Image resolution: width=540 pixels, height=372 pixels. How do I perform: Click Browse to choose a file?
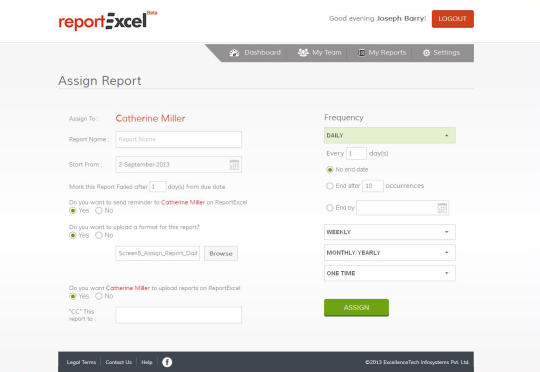click(x=221, y=254)
